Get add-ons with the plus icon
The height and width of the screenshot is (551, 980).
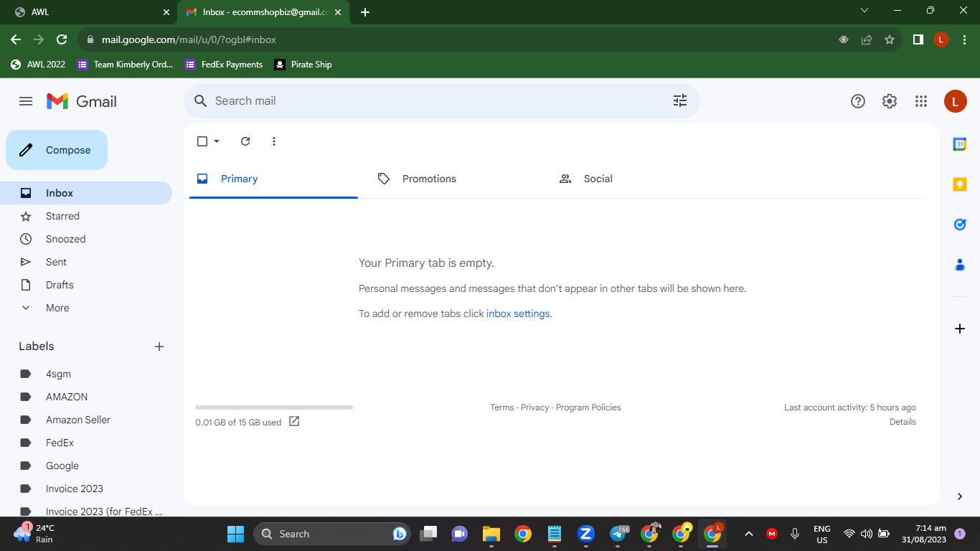point(960,329)
